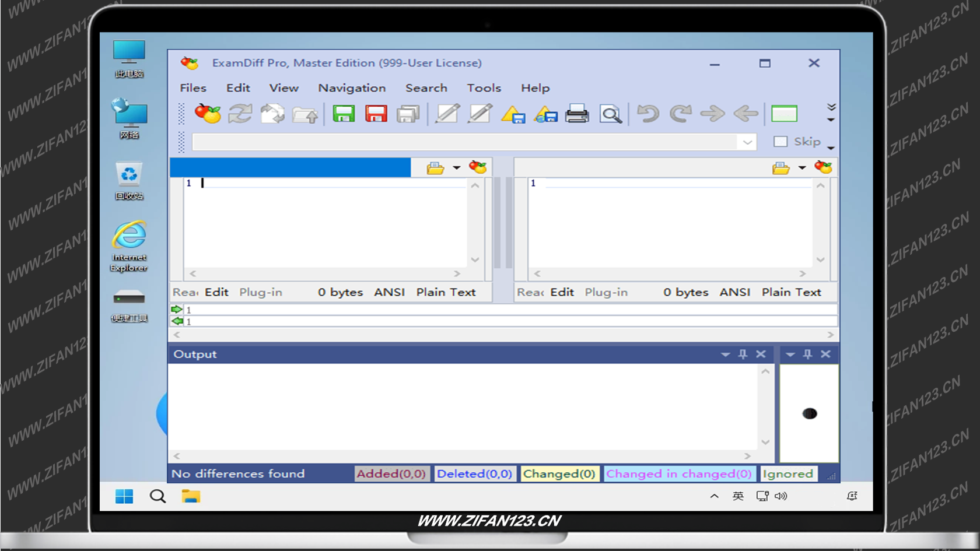Click the Swap files toolbar icon
The height and width of the screenshot is (551, 980).
pyautogui.click(x=272, y=114)
